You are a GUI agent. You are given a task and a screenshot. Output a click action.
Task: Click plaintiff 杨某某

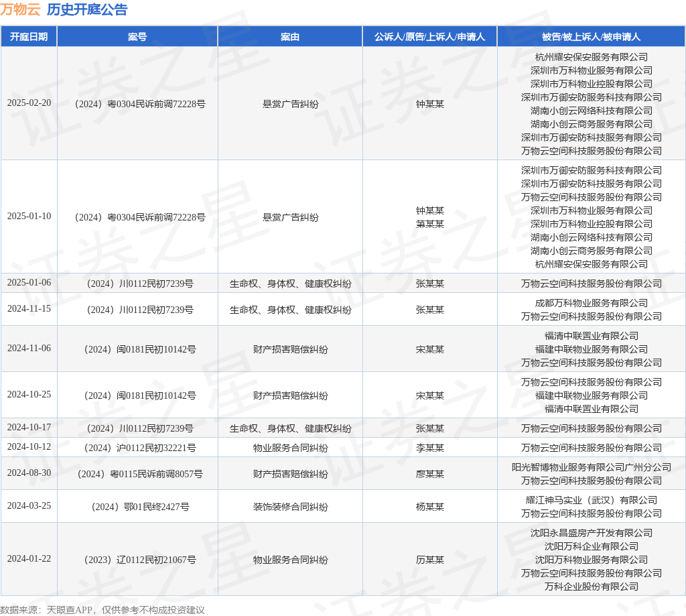(430, 507)
